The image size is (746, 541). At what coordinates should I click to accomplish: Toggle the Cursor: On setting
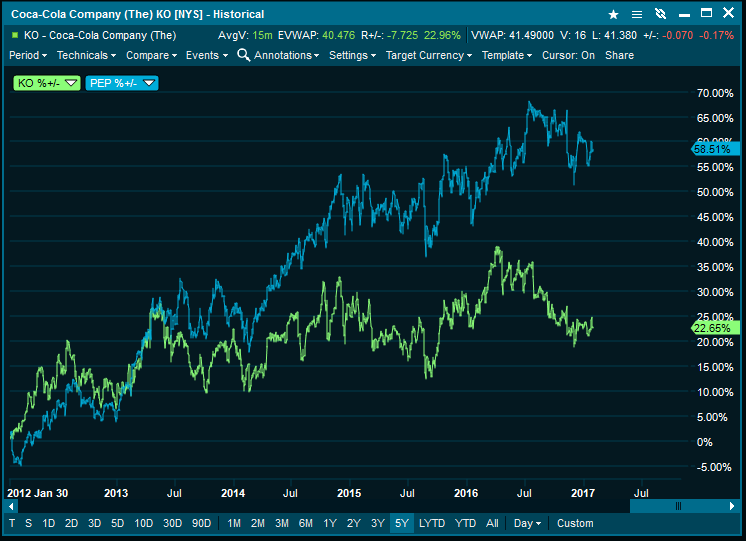[568, 55]
